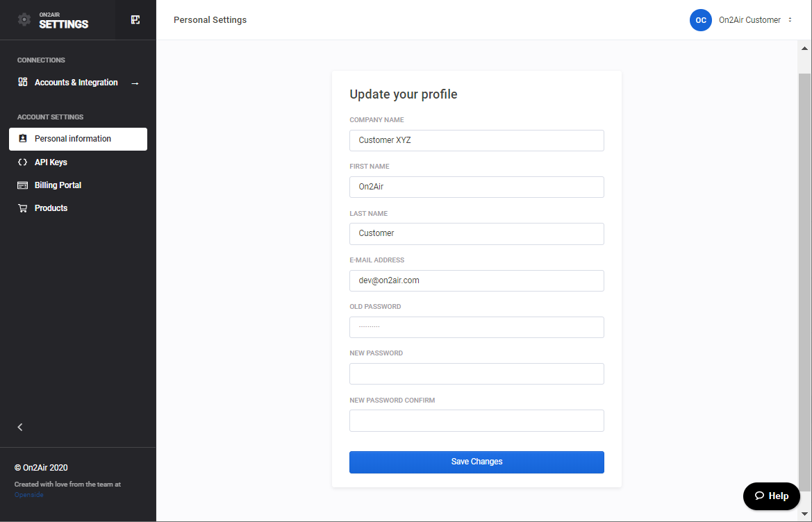Expand Accounts & Integration via arrow
Image resolution: width=812 pixels, height=522 pixels.
click(x=135, y=83)
